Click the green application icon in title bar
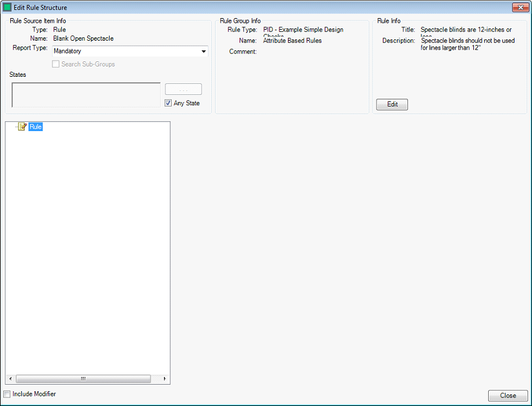The width and height of the screenshot is (532, 406). 8,8
